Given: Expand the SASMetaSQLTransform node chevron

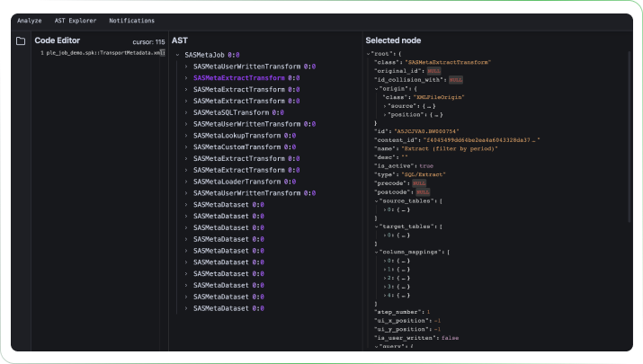Looking at the screenshot, I should 186,112.
